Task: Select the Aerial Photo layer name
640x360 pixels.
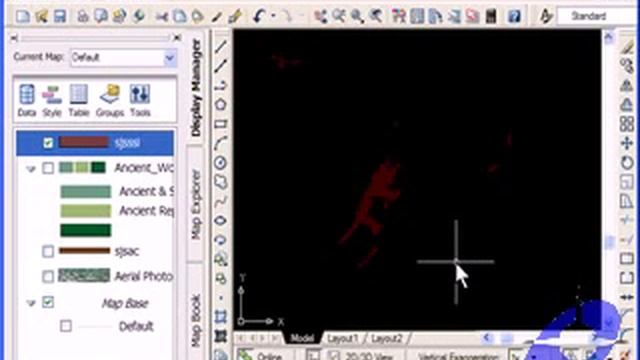Action: (x=144, y=276)
